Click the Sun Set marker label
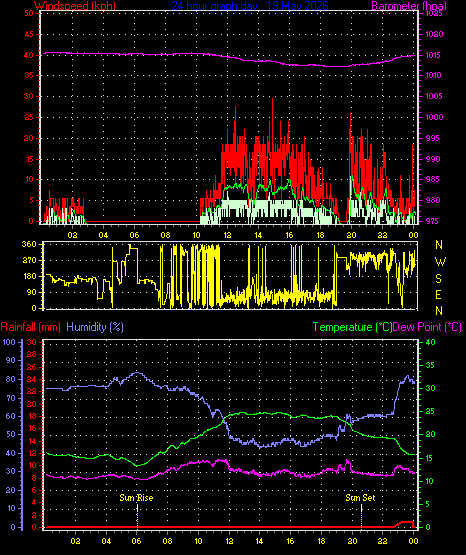466x555 pixels. [x=360, y=498]
